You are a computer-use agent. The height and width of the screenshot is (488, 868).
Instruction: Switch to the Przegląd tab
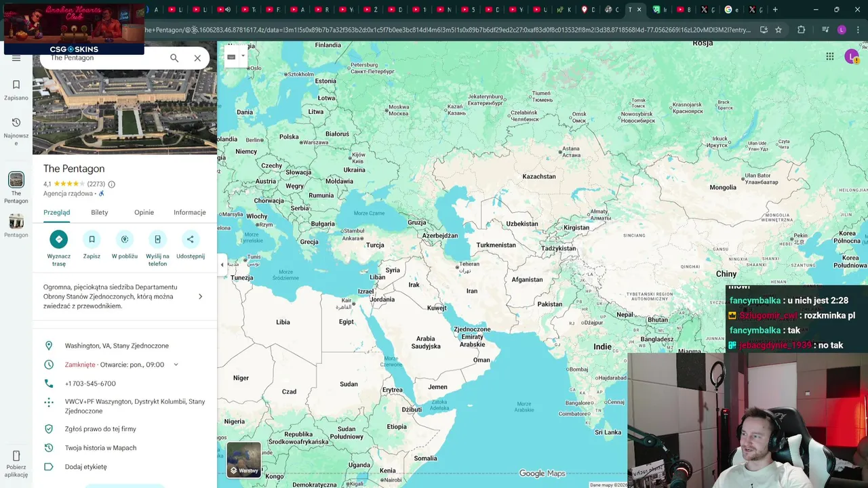click(x=57, y=212)
